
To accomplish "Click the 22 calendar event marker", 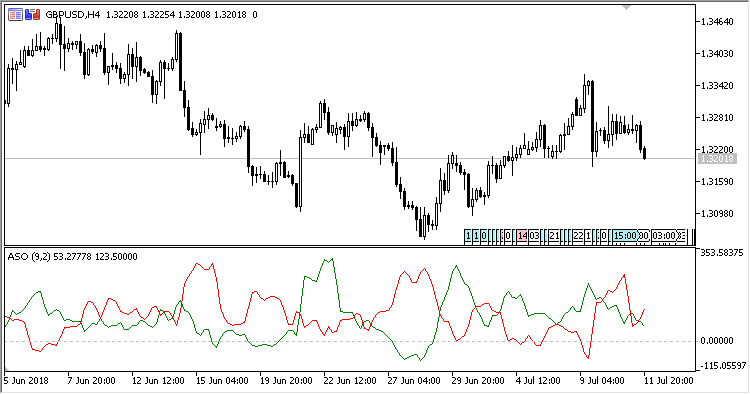I will [x=578, y=236].
